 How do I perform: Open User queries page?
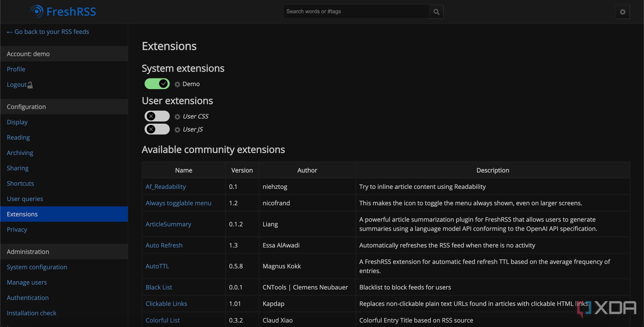(25, 199)
